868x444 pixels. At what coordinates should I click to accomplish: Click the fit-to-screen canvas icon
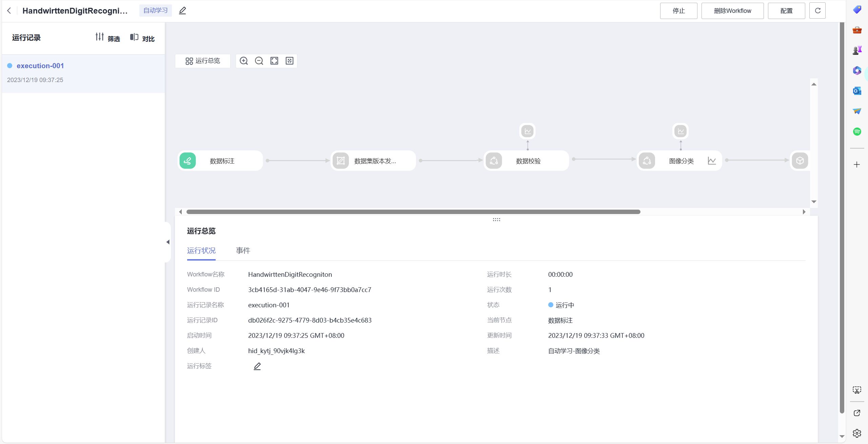tap(274, 61)
